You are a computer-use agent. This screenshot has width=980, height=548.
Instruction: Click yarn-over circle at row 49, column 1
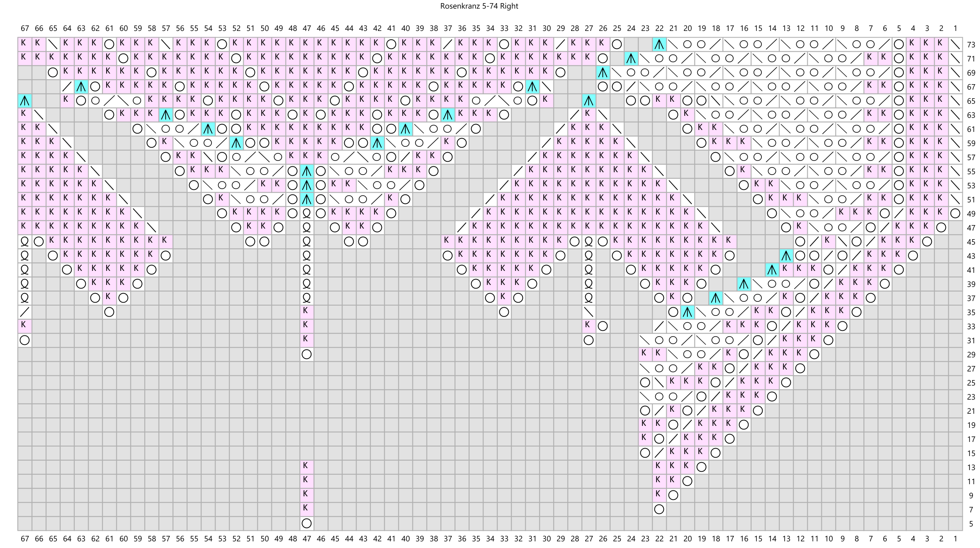click(x=955, y=213)
